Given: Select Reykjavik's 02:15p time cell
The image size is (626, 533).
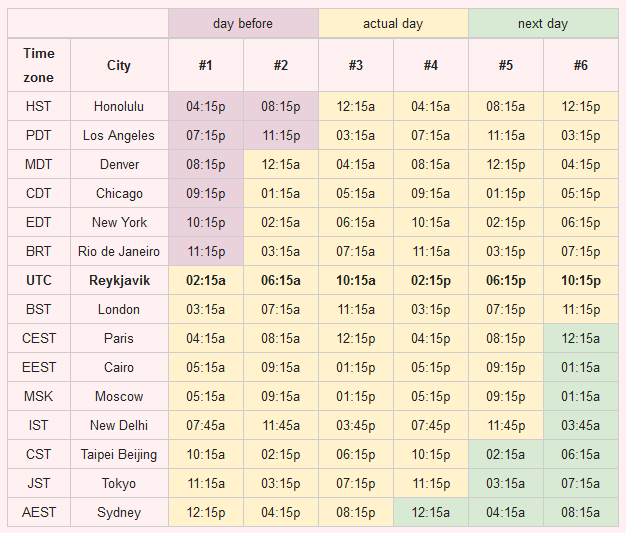Looking at the screenshot, I should [431, 280].
